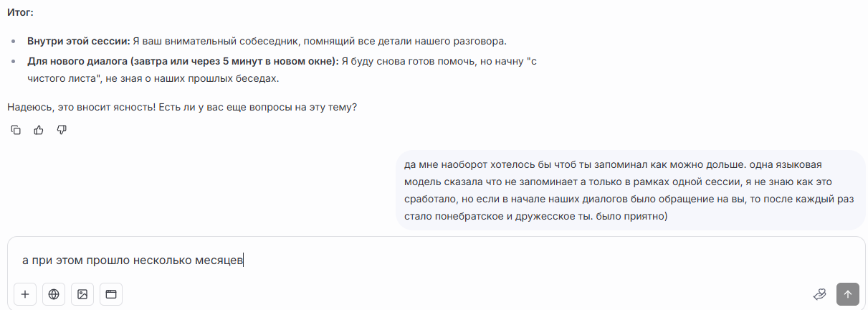This screenshot has height=310, width=868.
Task: Like the response with thumbs up
Action: (x=39, y=130)
